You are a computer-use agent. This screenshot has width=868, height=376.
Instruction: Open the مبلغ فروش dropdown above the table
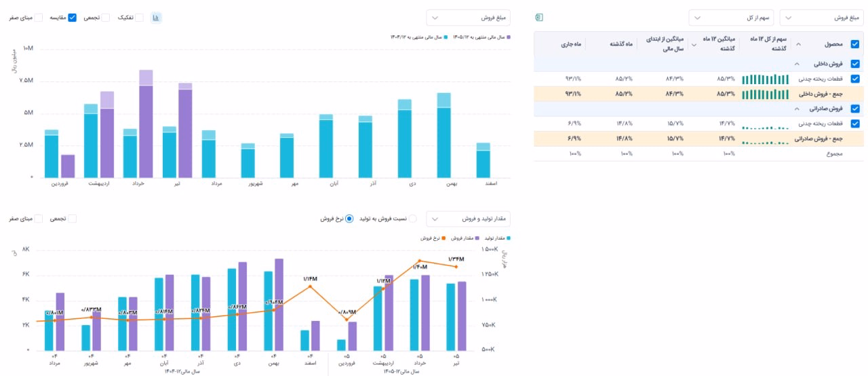click(821, 18)
